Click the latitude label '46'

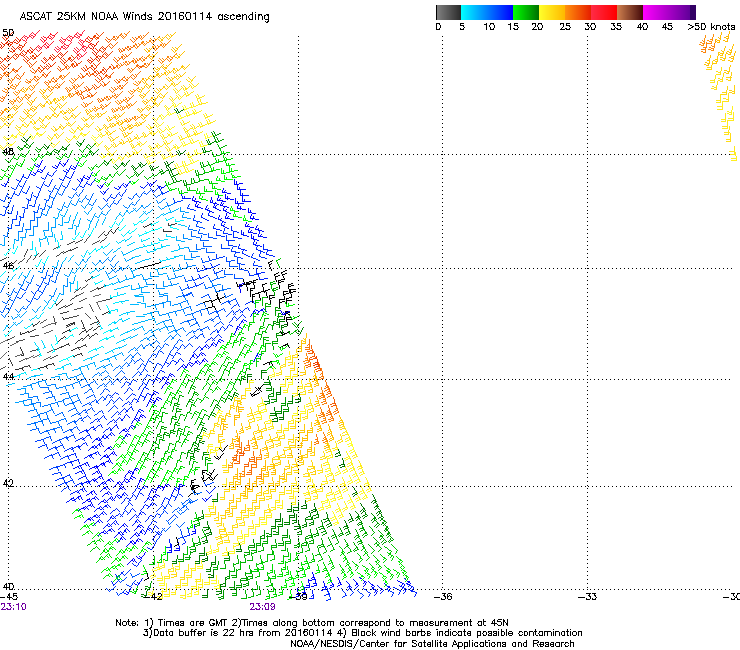[x=8, y=266]
